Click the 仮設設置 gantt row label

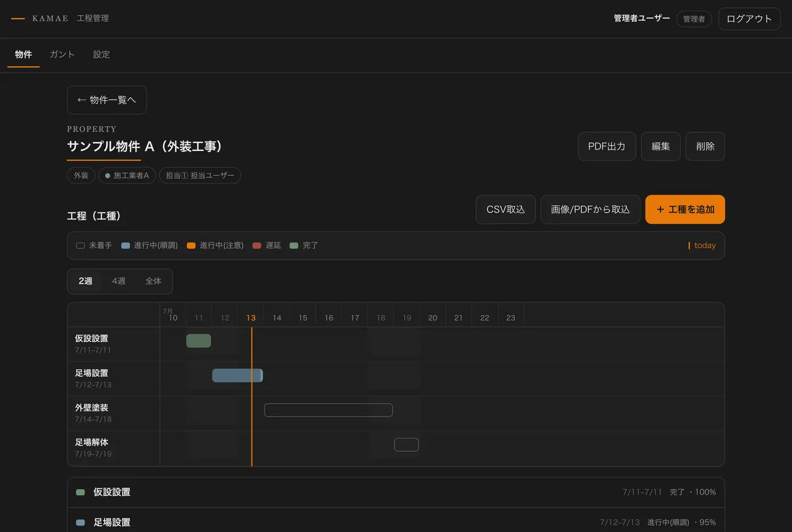pyautogui.click(x=92, y=338)
